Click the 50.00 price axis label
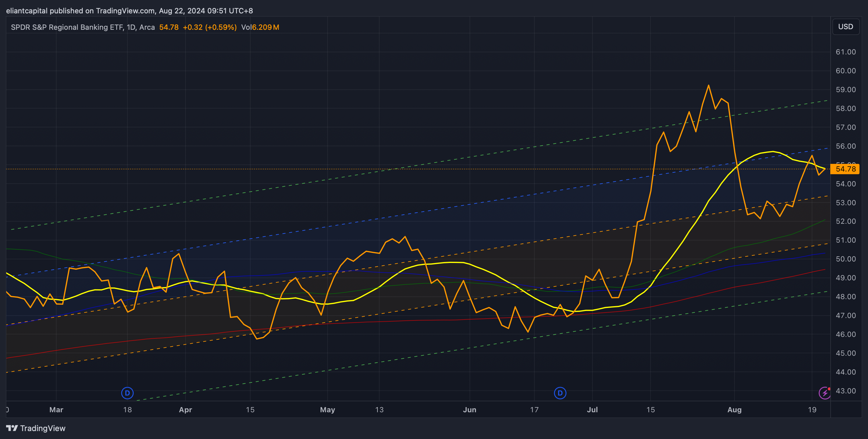This screenshot has width=868, height=439. click(846, 259)
